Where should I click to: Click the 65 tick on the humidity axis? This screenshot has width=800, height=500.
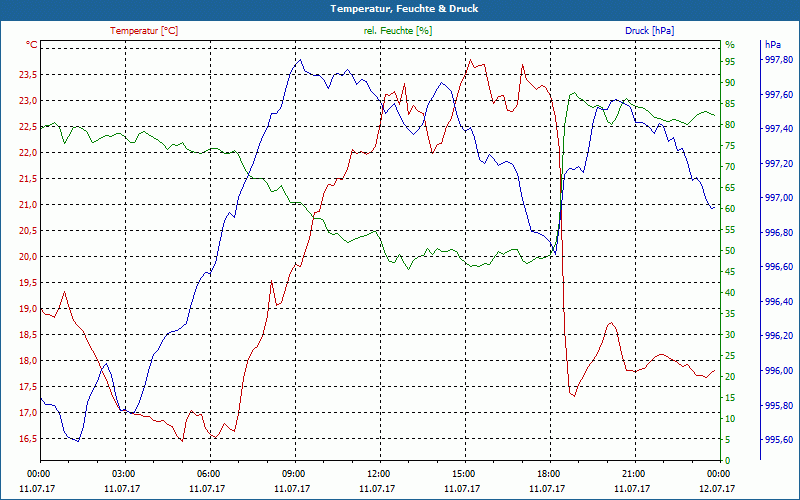tap(730, 188)
